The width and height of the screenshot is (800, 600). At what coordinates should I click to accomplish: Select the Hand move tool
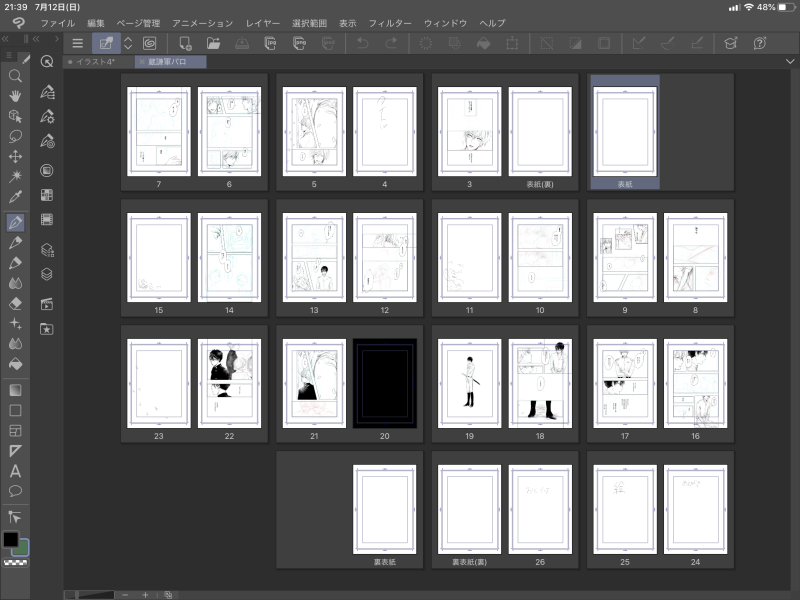point(15,96)
